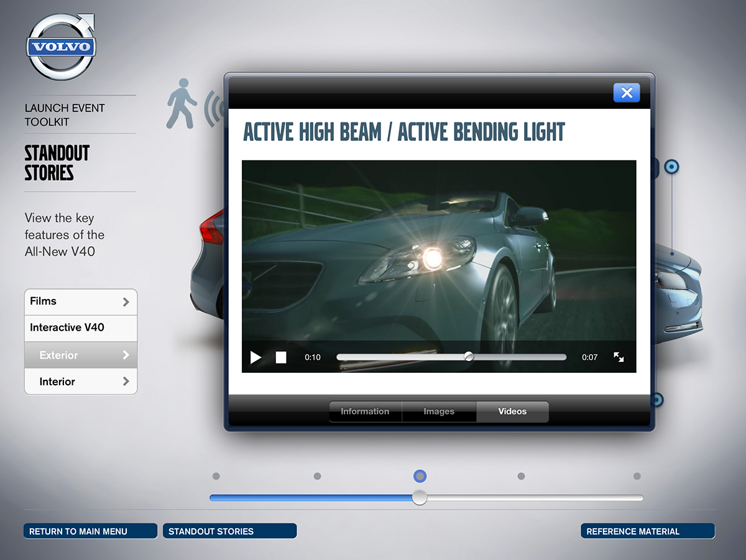Image resolution: width=746 pixels, height=560 pixels.
Task: Select the second rotation position dot
Action: (317, 476)
